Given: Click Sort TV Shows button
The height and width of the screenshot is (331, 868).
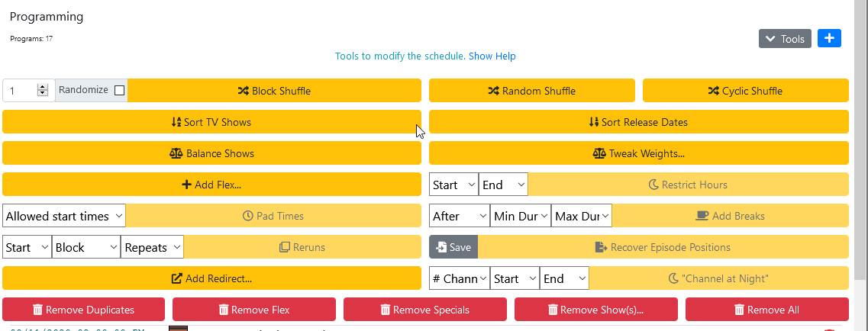Looking at the screenshot, I should tap(211, 122).
